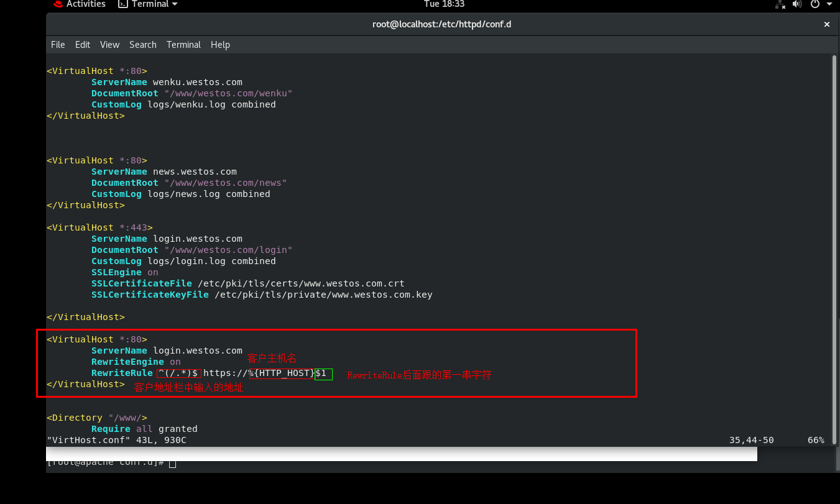Click the window title root@localhost:/etc/httpd/conf.d
This screenshot has height=504, width=840.
click(x=441, y=24)
